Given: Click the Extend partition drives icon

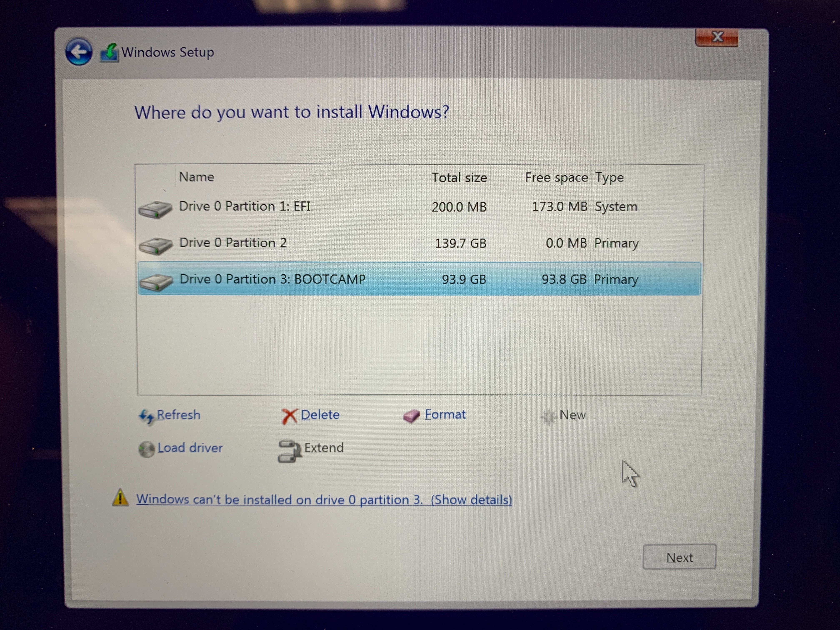Looking at the screenshot, I should (289, 451).
